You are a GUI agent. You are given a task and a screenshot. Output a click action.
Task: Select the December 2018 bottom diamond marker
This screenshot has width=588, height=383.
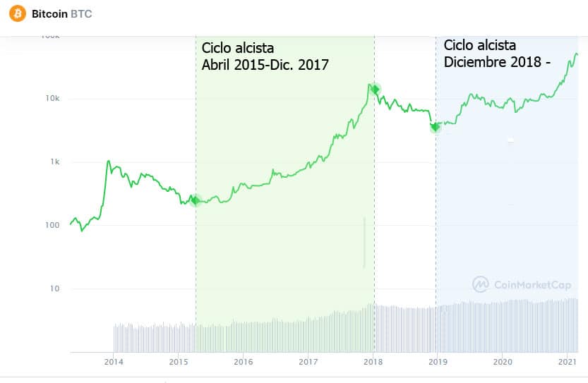click(x=436, y=128)
